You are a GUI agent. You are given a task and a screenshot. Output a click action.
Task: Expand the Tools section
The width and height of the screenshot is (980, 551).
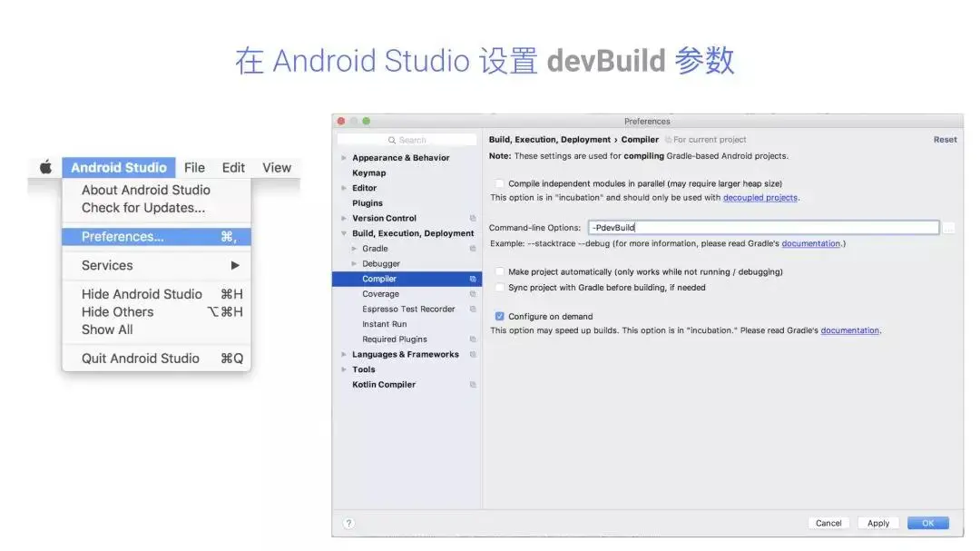(344, 369)
